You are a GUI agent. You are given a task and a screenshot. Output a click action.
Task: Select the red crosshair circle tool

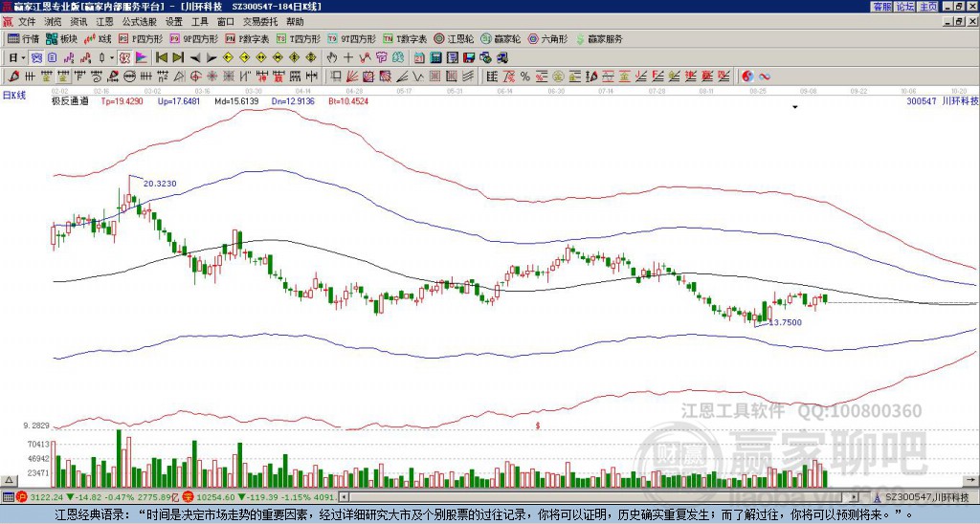(x=195, y=76)
